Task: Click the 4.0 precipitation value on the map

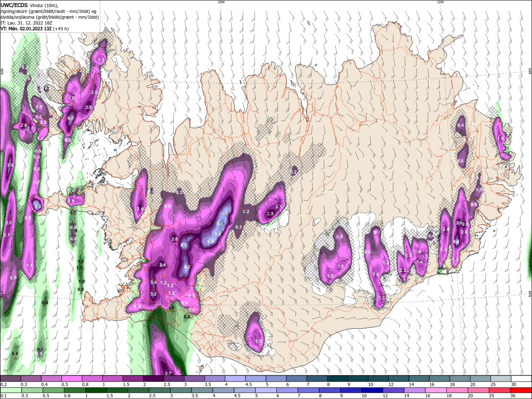Action: click(x=70, y=118)
